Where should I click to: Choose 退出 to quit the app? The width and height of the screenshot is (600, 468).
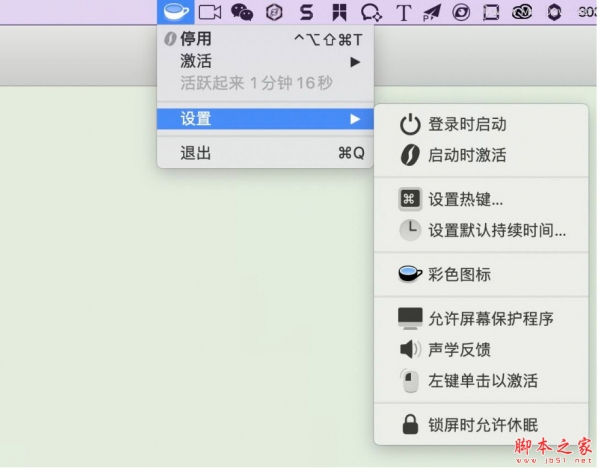pyautogui.click(x=265, y=153)
